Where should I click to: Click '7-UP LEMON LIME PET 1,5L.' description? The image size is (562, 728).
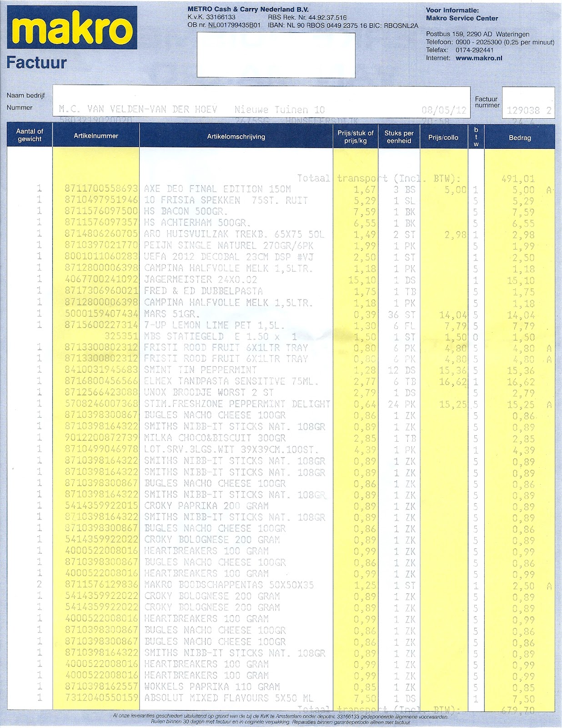click(x=214, y=325)
